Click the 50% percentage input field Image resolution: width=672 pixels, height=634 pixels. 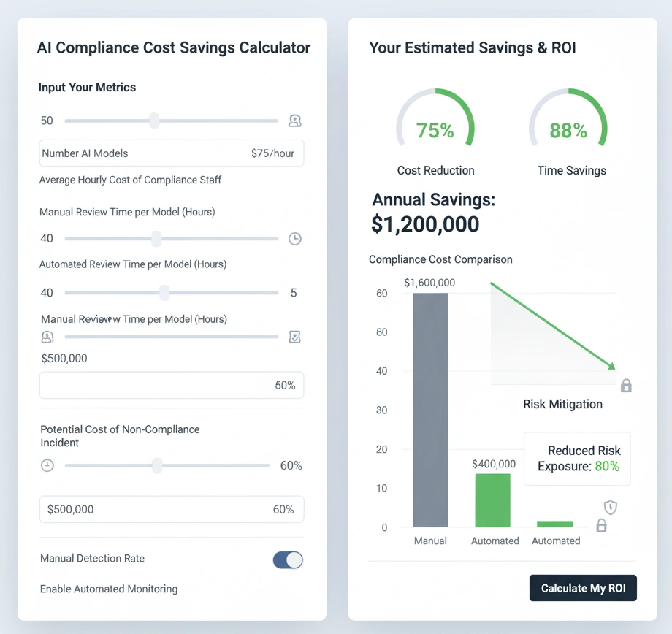click(x=171, y=385)
